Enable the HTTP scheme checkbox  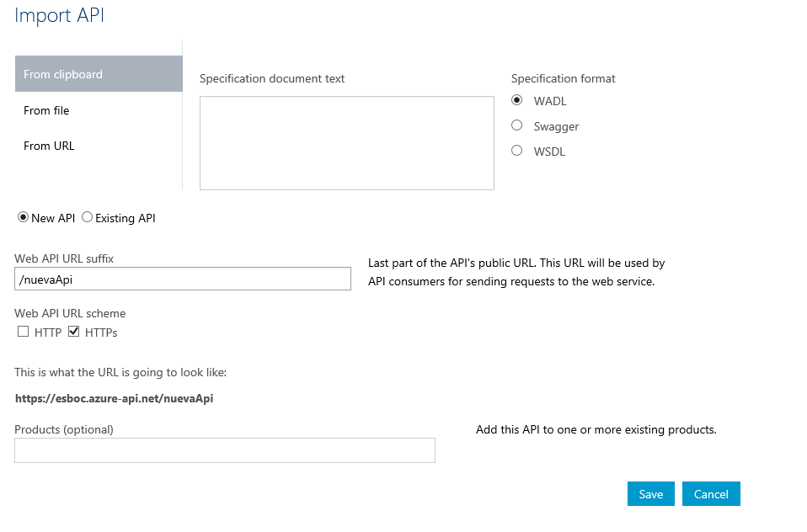(x=23, y=332)
